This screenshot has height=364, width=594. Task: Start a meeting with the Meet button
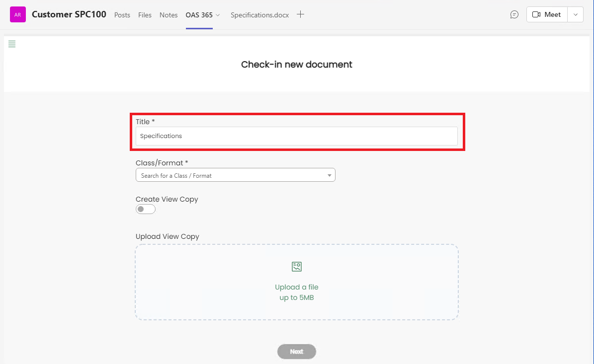coord(546,15)
